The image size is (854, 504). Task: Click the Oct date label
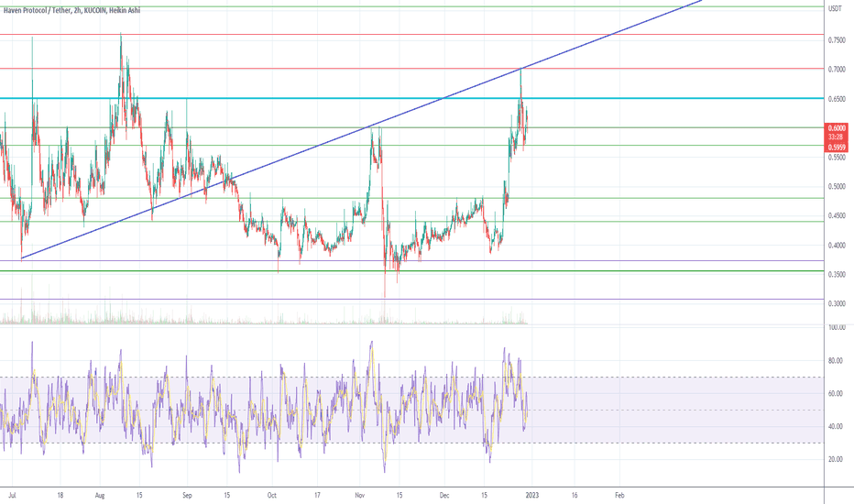point(272,495)
